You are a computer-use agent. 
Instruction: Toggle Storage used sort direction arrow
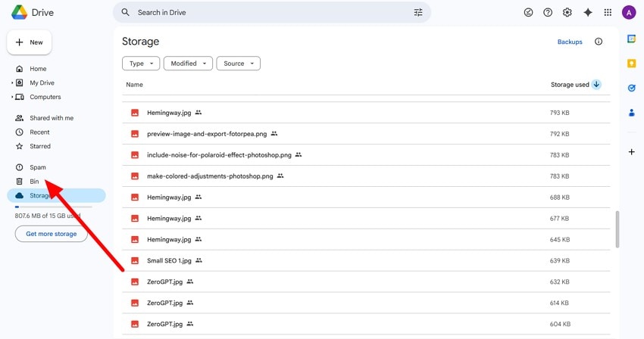click(596, 85)
